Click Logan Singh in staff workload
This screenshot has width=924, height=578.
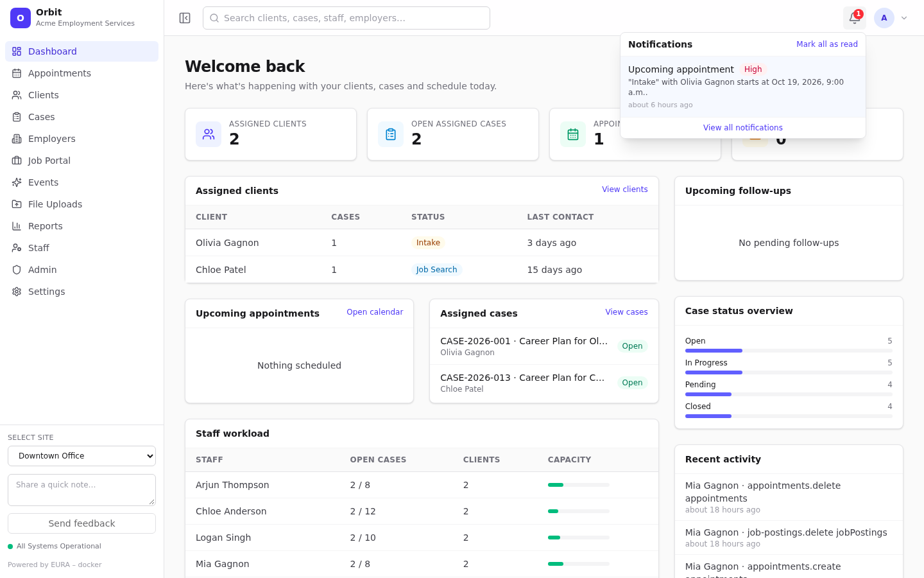[x=223, y=538]
